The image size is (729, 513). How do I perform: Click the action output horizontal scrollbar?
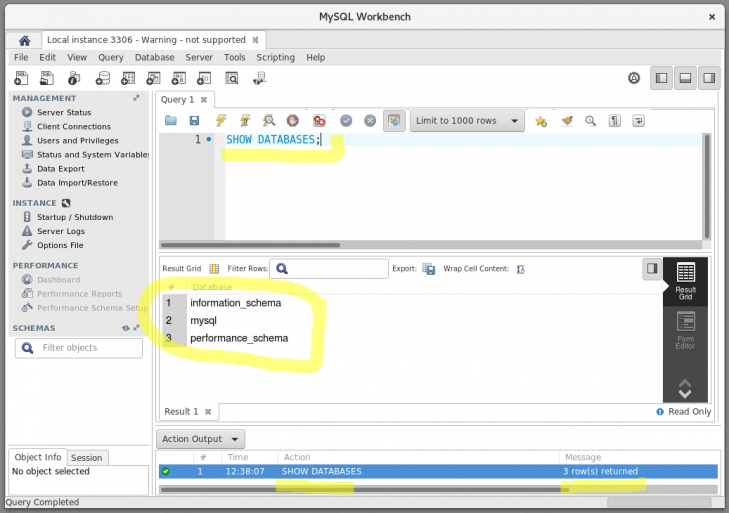click(x=364, y=489)
